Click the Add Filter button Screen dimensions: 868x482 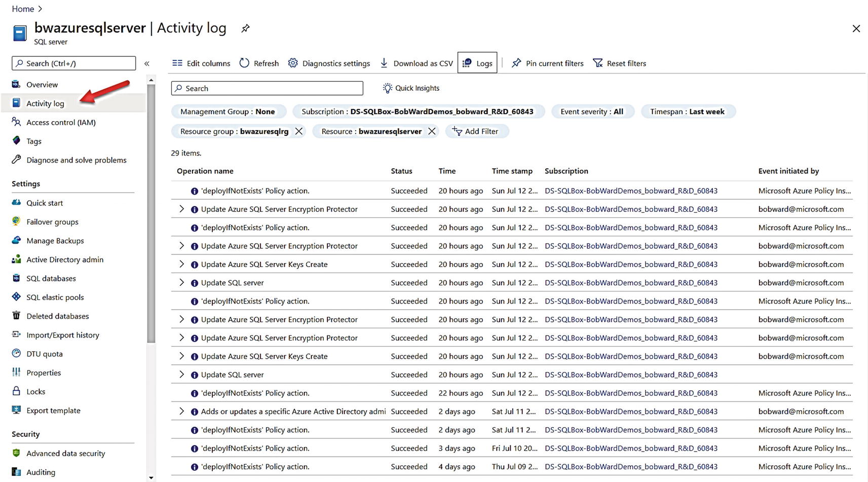point(477,131)
